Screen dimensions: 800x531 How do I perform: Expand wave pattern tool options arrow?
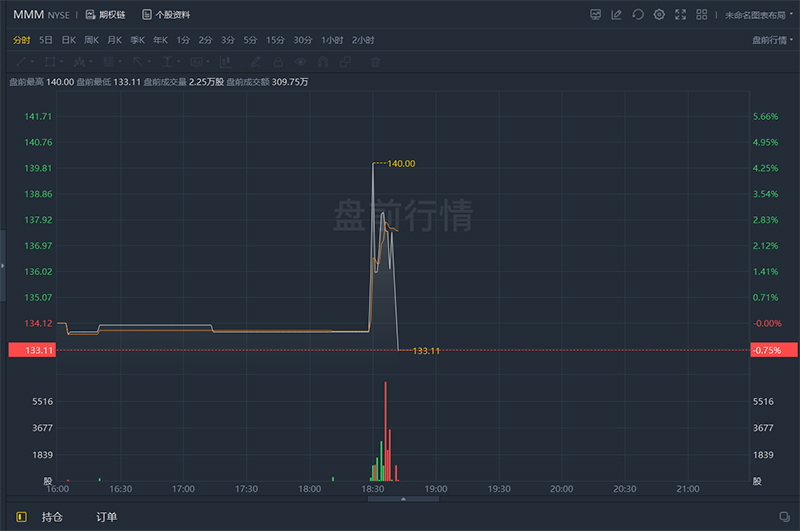[x=91, y=62]
